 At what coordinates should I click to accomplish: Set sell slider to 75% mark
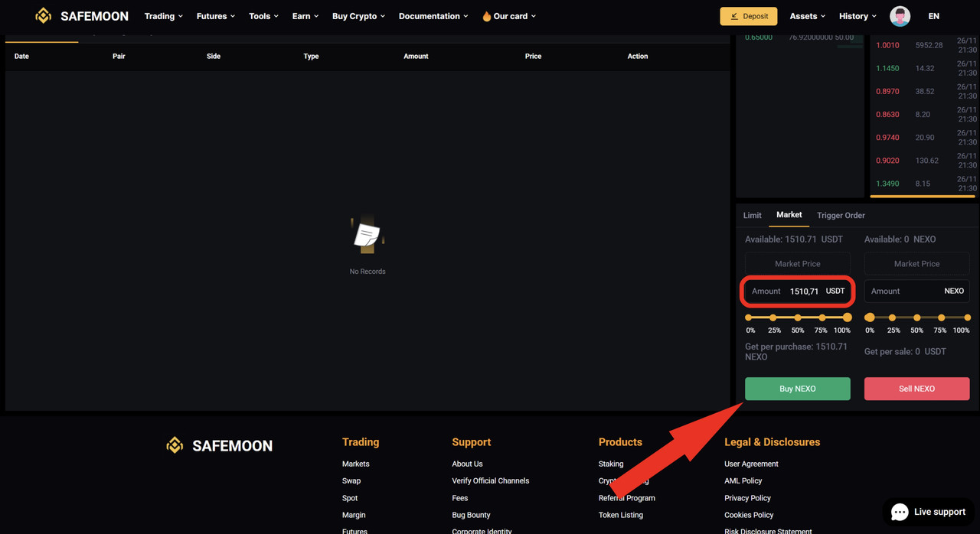point(942,317)
